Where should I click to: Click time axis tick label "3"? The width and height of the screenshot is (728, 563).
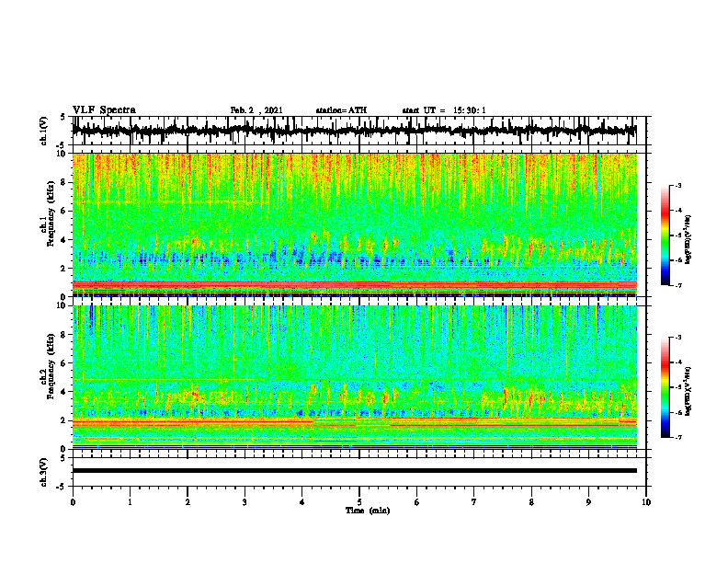click(x=245, y=502)
